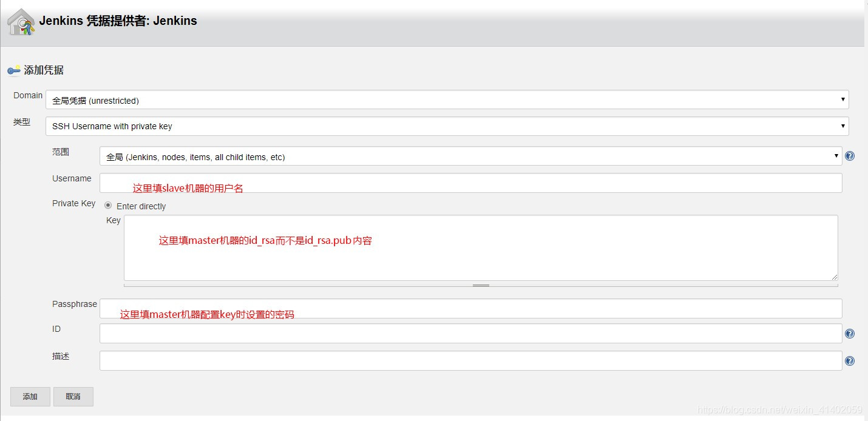This screenshot has width=868, height=421.
Task: Click the 取消 button
Action: 73,397
